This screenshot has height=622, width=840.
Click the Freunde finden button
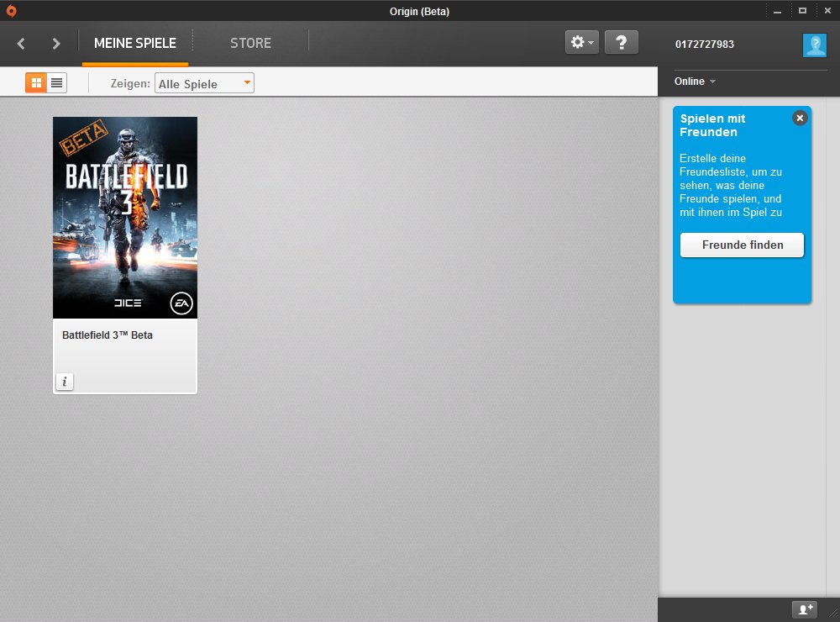[742, 245]
